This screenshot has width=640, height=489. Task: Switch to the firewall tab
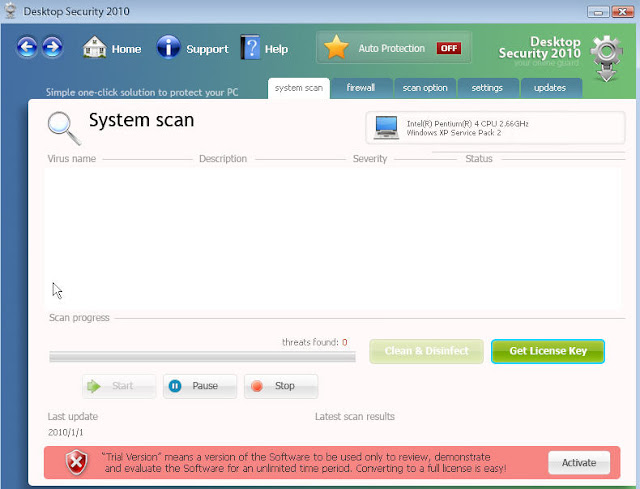click(361, 88)
